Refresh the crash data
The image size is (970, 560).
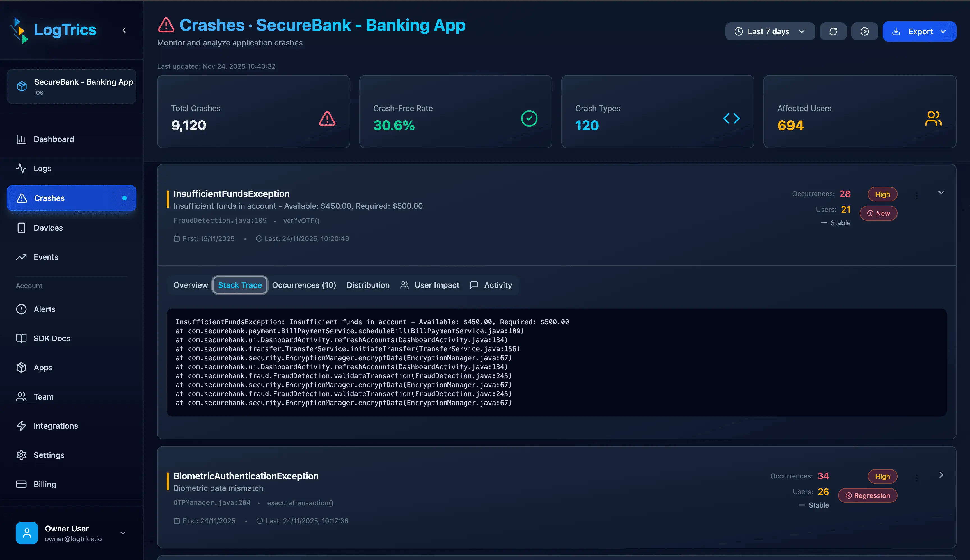[x=833, y=31]
